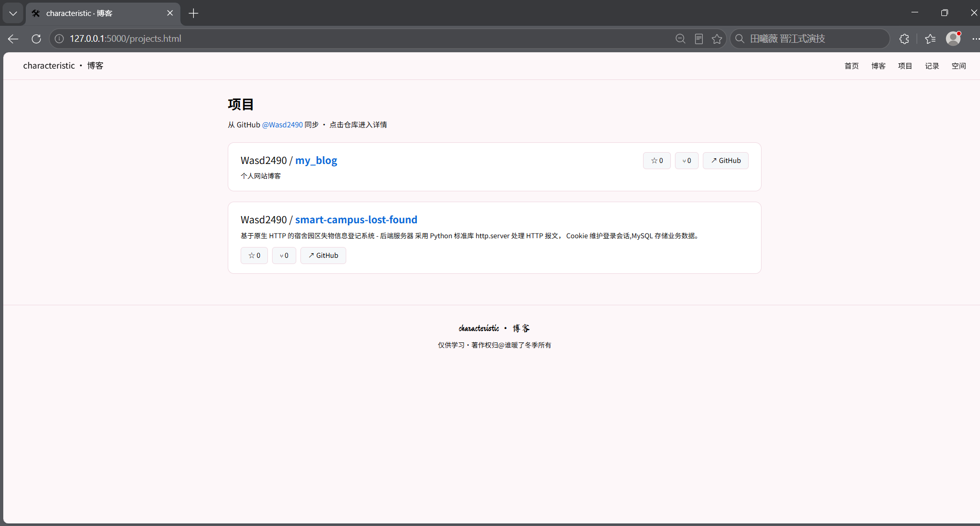Click star count on smart-campus-lost-found card
980x526 pixels.
(254, 255)
